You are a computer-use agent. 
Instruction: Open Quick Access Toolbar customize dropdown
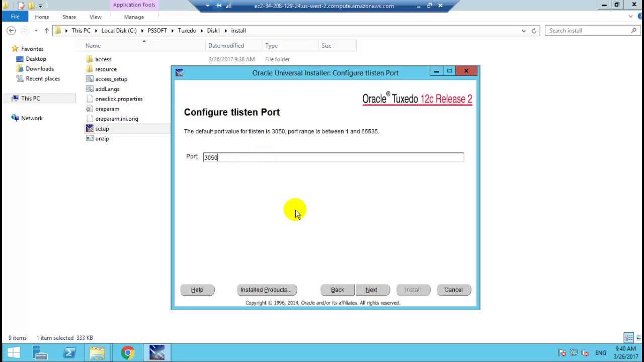tap(41, 6)
